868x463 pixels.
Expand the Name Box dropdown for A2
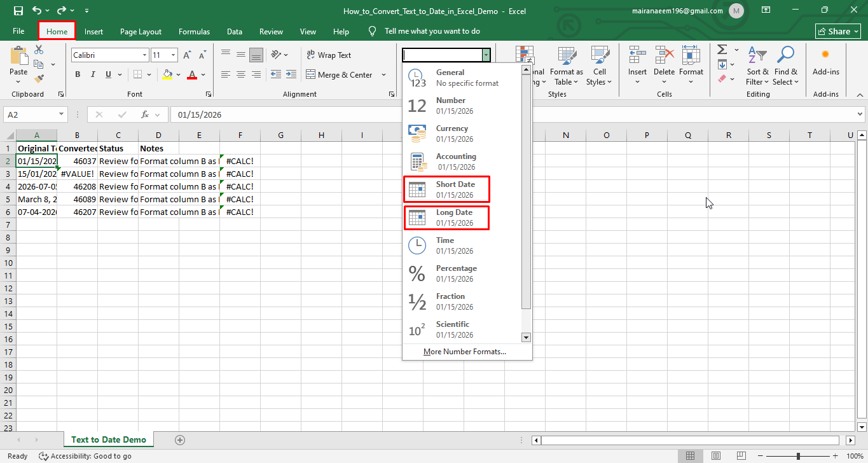62,114
